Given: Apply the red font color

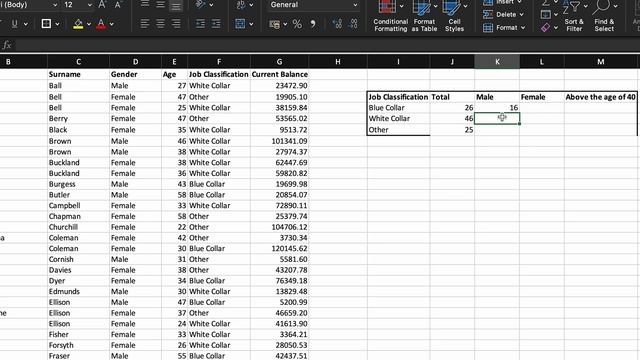Looking at the screenshot, I should click(x=101, y=24).
